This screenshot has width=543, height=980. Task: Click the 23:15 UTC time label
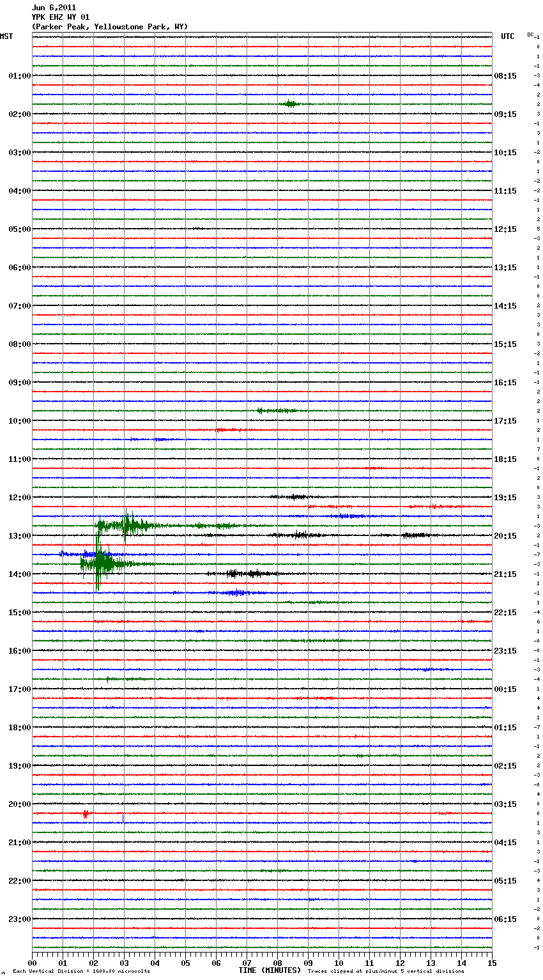(x=505, y=651)
